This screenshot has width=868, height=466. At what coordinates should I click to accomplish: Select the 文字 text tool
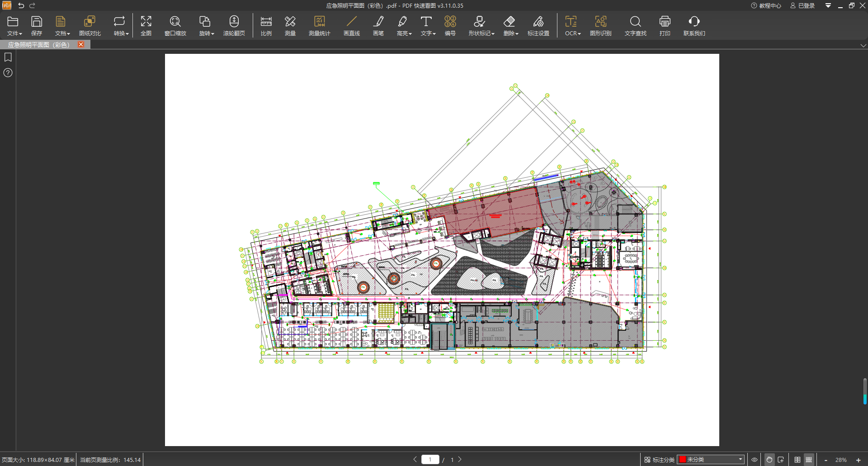pos(428,26)
